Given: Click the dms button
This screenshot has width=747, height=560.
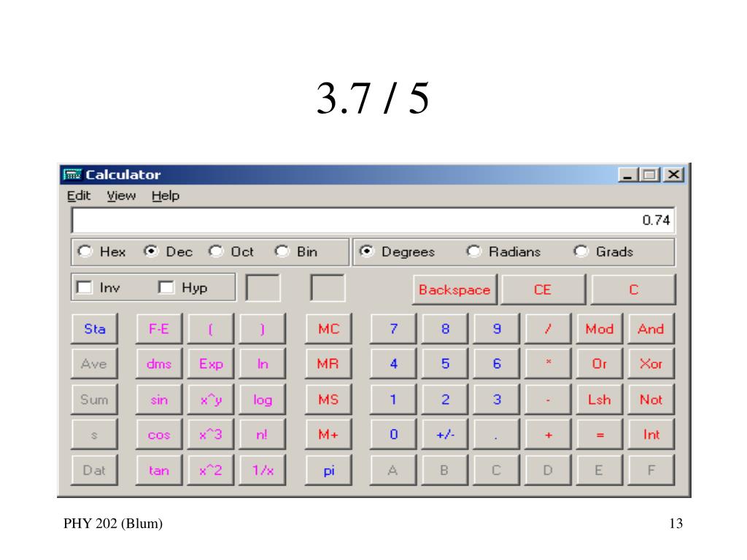Looking at the screenshot, I should coord(158,364).
